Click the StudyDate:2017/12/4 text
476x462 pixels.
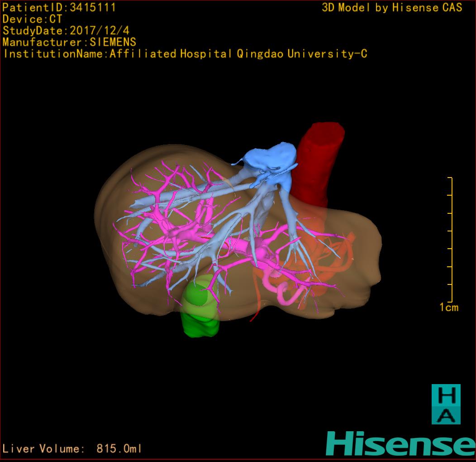66,30
